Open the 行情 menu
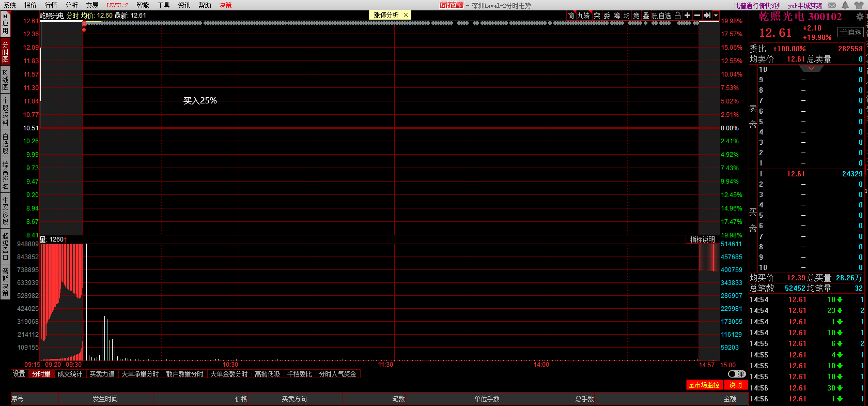868x406 pixels. [51, 5]
